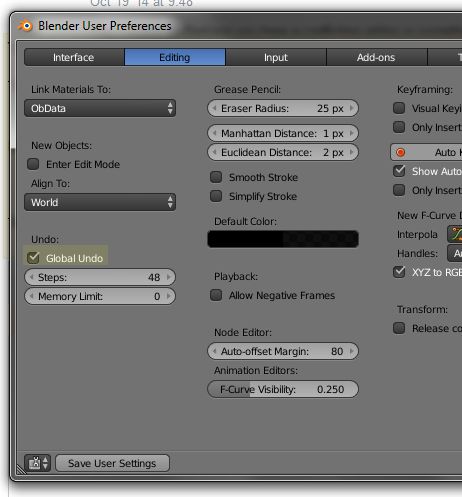The height and width of the screenshot is (497, 462).
Task: Increase Auto-offset Margin with right arrow
Action: 351,351
